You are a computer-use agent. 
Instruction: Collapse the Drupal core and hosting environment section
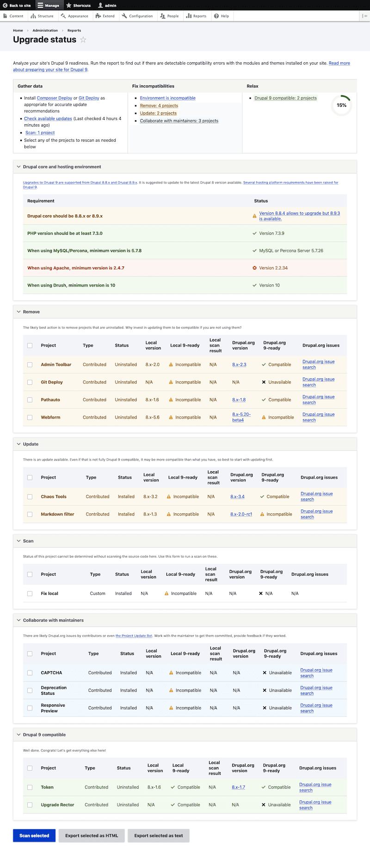point(19,167)
